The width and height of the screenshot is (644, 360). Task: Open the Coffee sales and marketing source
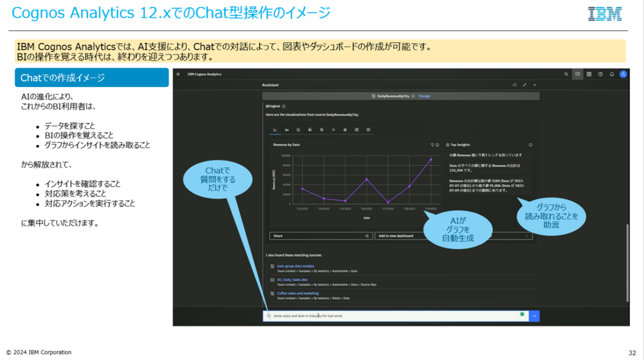tap(298, 293)
